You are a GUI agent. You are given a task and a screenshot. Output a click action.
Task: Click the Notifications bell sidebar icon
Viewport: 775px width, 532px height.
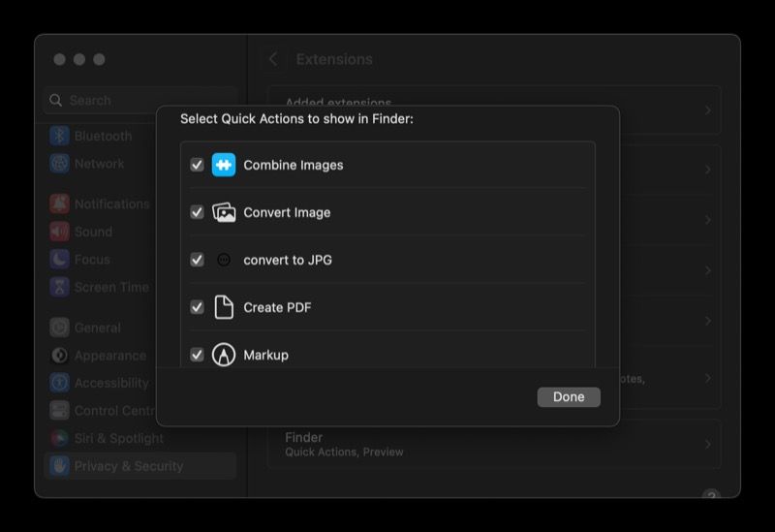(x=59, y=204)
